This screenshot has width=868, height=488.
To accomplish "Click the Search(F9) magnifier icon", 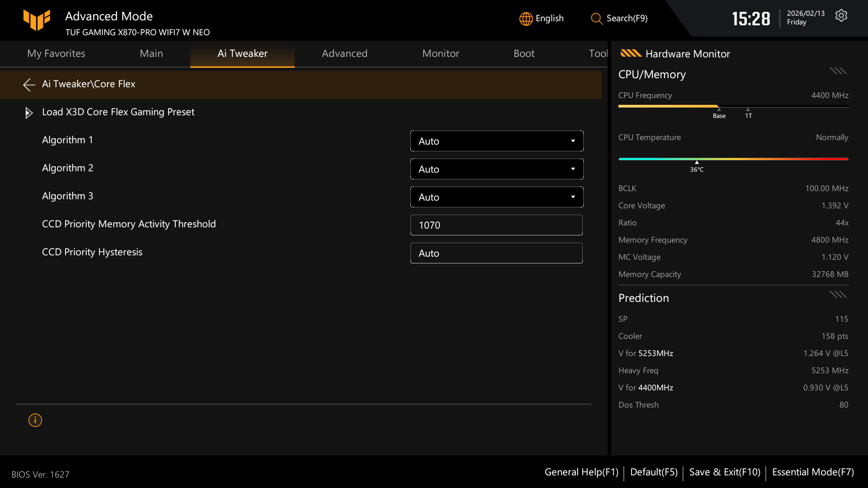I will (596, 19).
